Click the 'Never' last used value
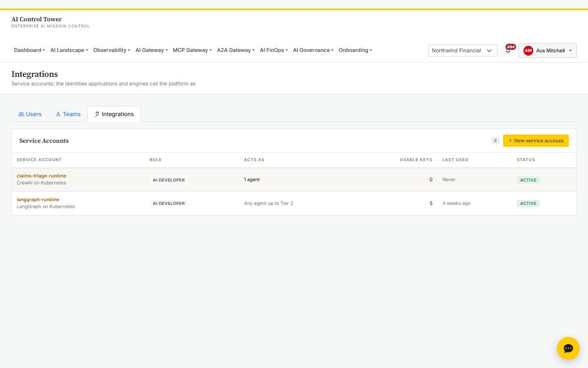Screen dimensions: 588x368 (x=449, y=180)
